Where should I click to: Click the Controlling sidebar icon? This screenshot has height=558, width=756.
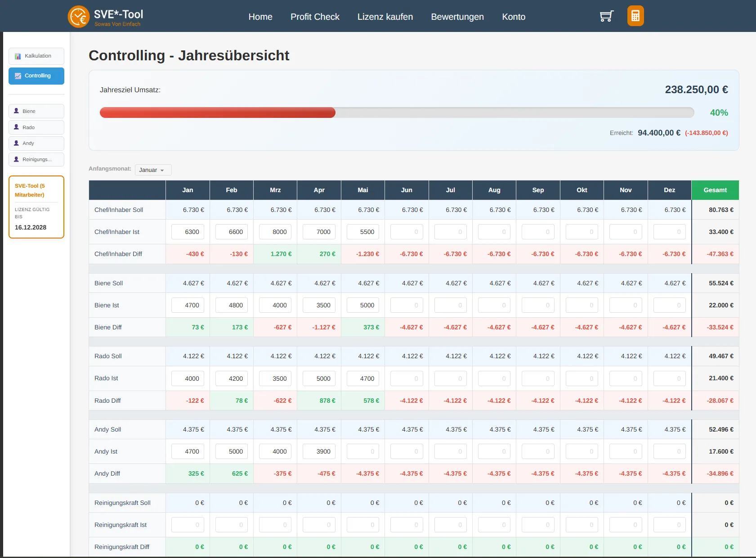[x=18, y=76]
